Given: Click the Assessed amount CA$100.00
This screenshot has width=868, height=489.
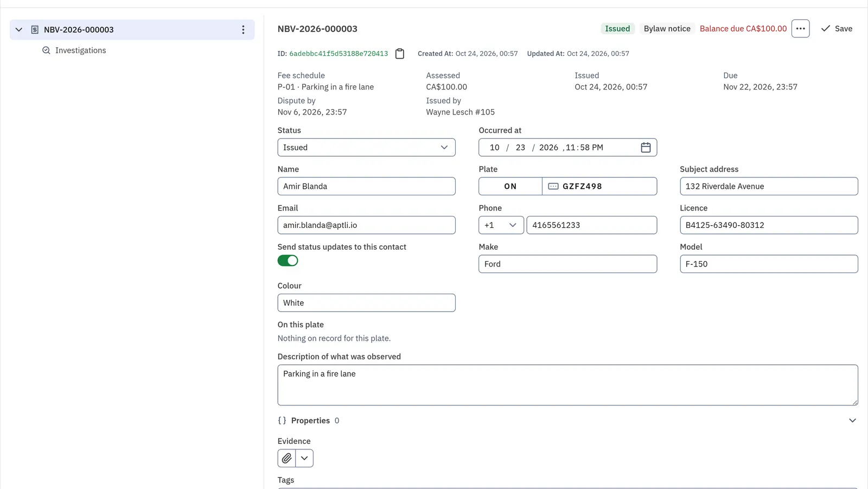Looking at the screenshot, I should (446, 87).
